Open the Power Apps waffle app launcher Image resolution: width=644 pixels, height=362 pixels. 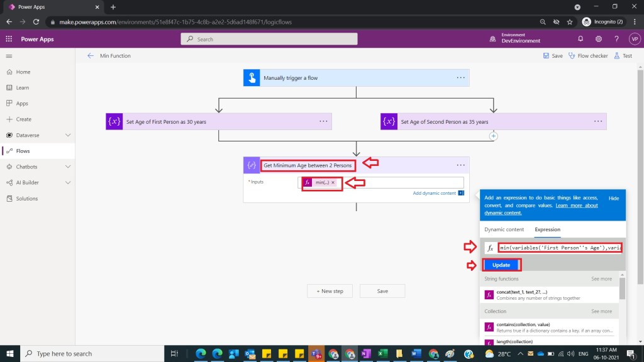pos(9,39)
